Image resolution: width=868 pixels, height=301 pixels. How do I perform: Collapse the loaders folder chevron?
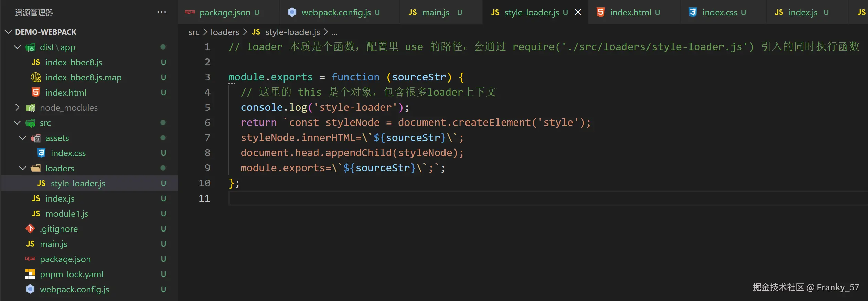[23, 168]
